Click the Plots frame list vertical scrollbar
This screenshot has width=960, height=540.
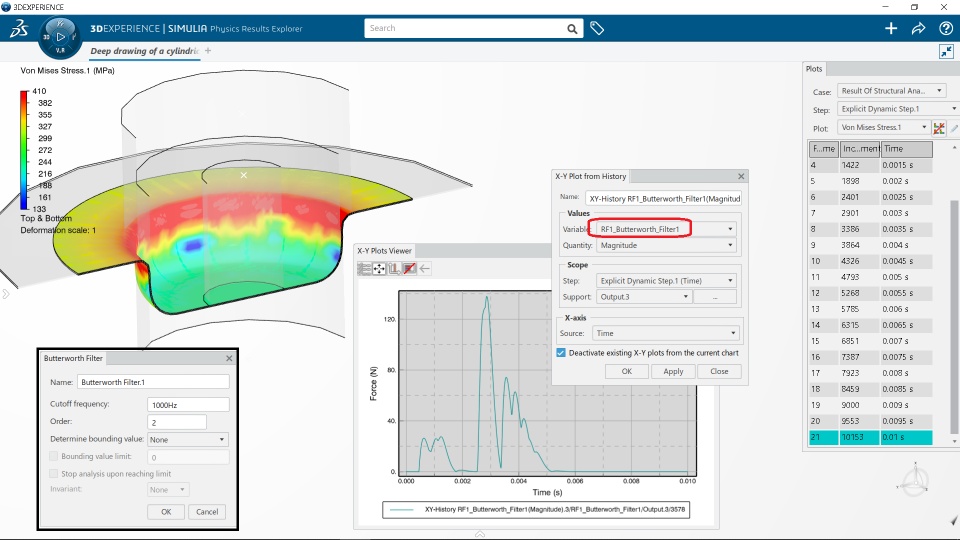pos(954,318)
